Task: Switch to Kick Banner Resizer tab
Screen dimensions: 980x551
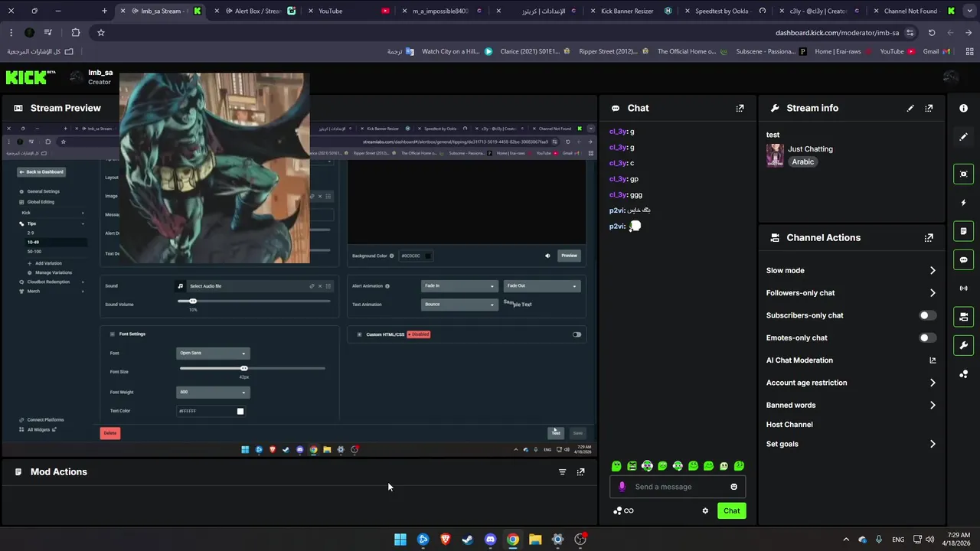Action: tap(630, 11)
